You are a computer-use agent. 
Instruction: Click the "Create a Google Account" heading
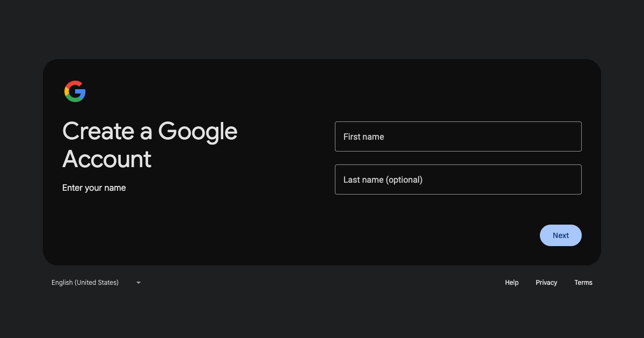(x=150, y=145)
